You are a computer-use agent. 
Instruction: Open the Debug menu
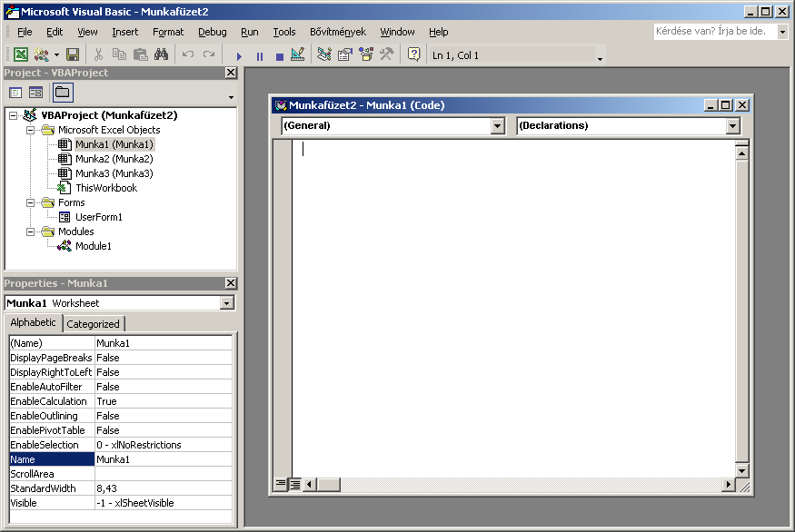point(212,32)
